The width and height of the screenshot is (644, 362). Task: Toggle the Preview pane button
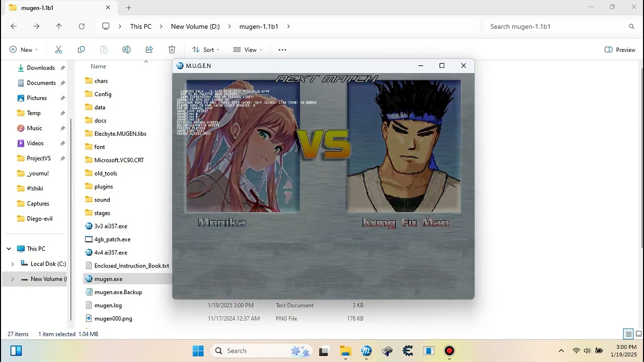[620, 50]
